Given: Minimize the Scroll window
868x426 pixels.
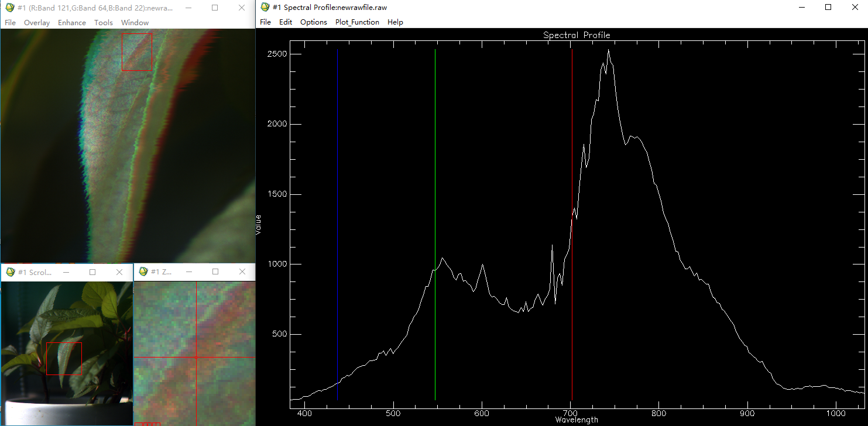Looking at the screenshot, I should click(66, 272).
